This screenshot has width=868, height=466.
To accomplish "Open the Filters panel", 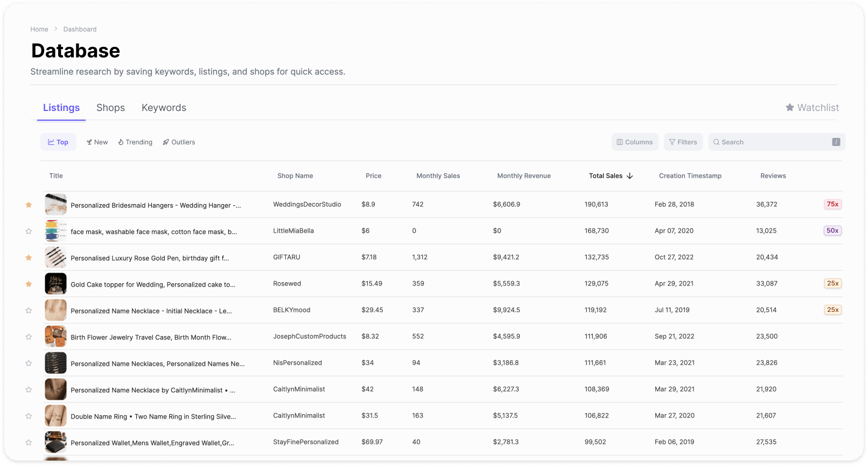I will [683, 142].
